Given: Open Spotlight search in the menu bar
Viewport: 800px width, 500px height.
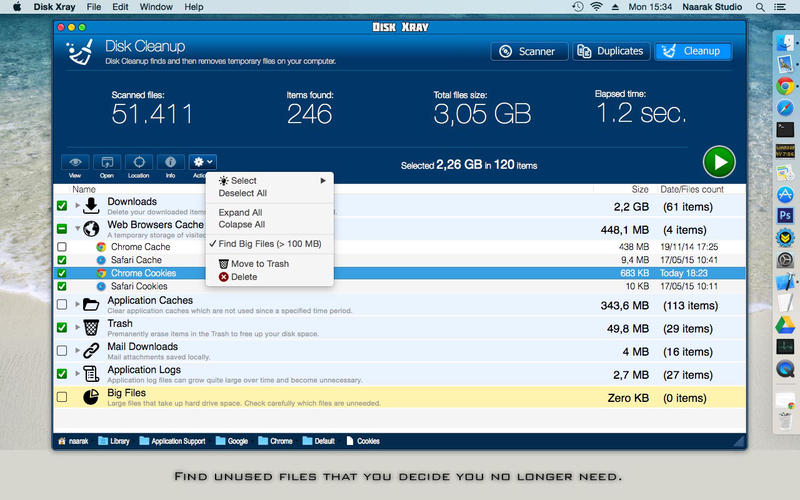Looking at the screenshot, I should click(x=760, y=7).
